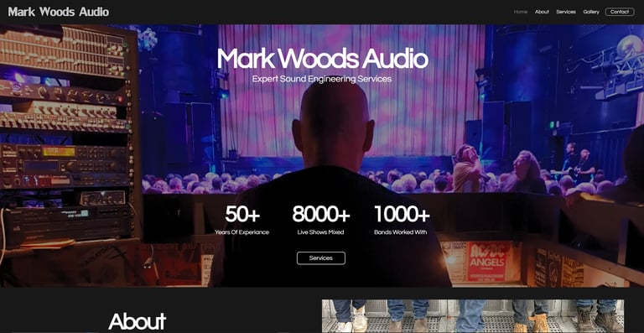Click the Live Shows Mixed label

click(321, 232)
